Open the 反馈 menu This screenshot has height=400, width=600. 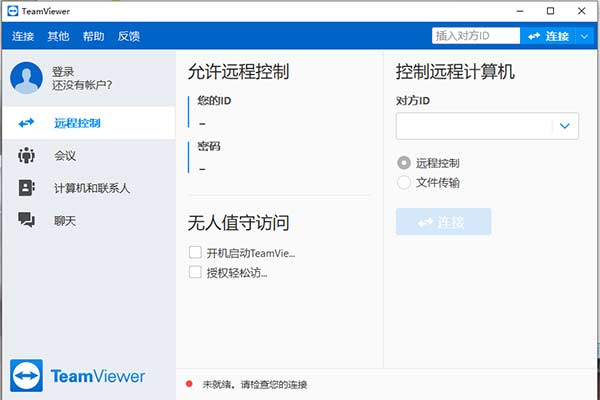coord(129,36)
